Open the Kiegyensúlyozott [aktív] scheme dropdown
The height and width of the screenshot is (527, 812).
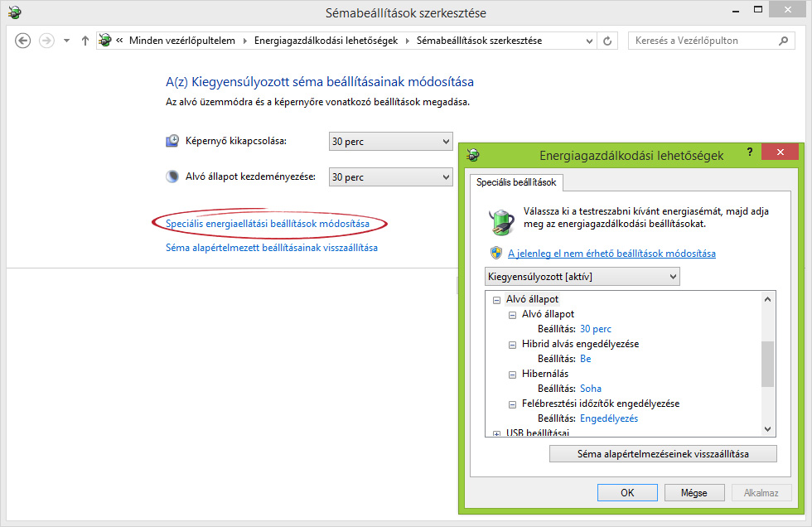pos(671,276)
